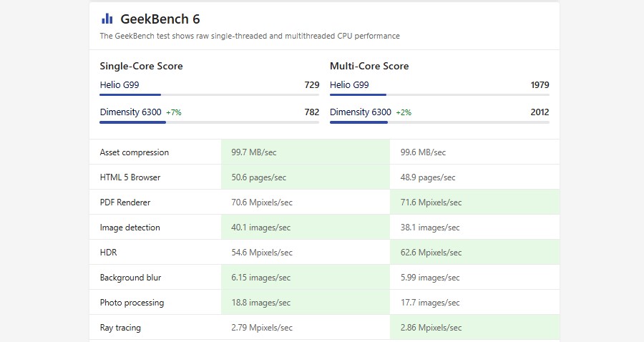This screenshot has width=644, height=342.
Task: Click the Dimensity 6300 multi-core link
Action: (x=361, y=112)
